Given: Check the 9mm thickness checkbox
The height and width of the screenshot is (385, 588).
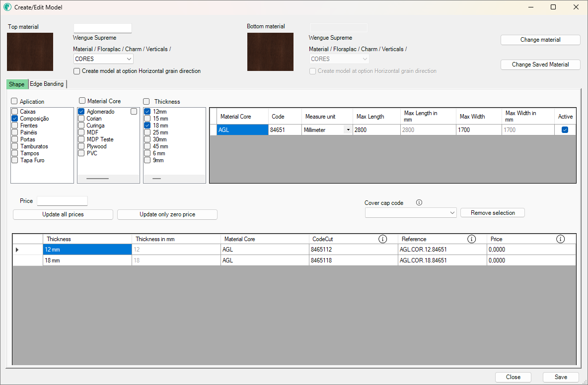Looking at the screenshot, I should tap(147, 160).
